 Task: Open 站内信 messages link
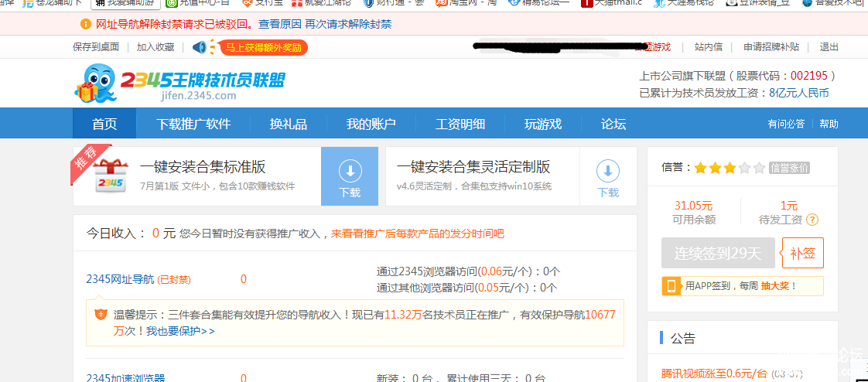(709, 47)
